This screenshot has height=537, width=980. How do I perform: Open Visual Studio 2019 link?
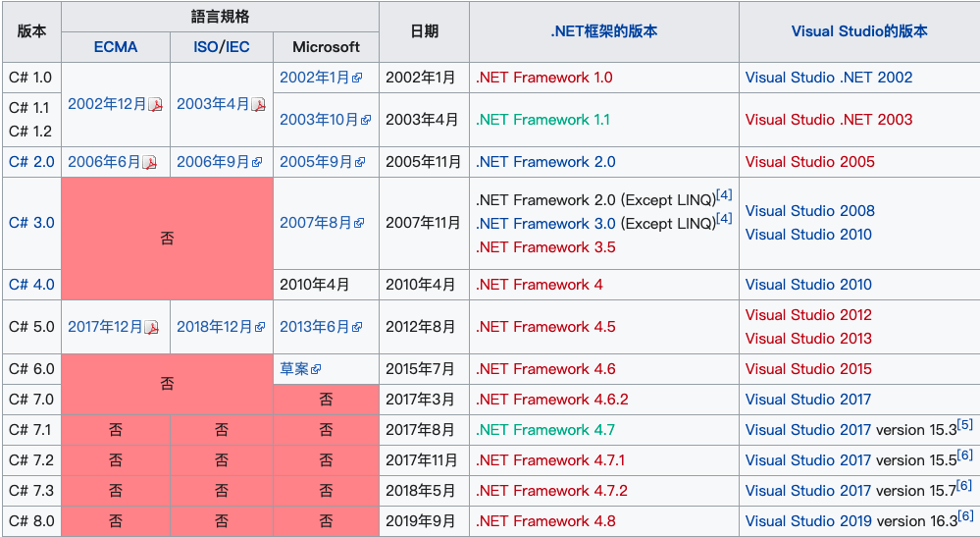(808, 521)
